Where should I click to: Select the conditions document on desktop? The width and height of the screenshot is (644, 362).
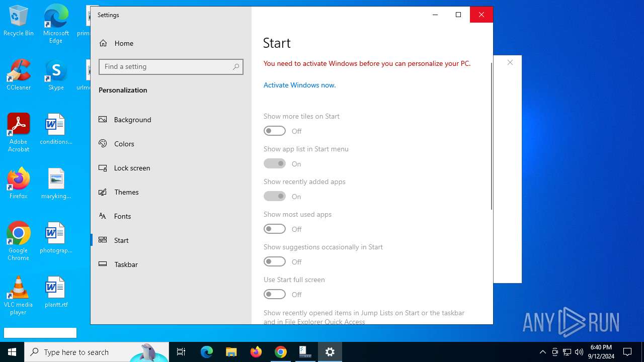(56, 130)
